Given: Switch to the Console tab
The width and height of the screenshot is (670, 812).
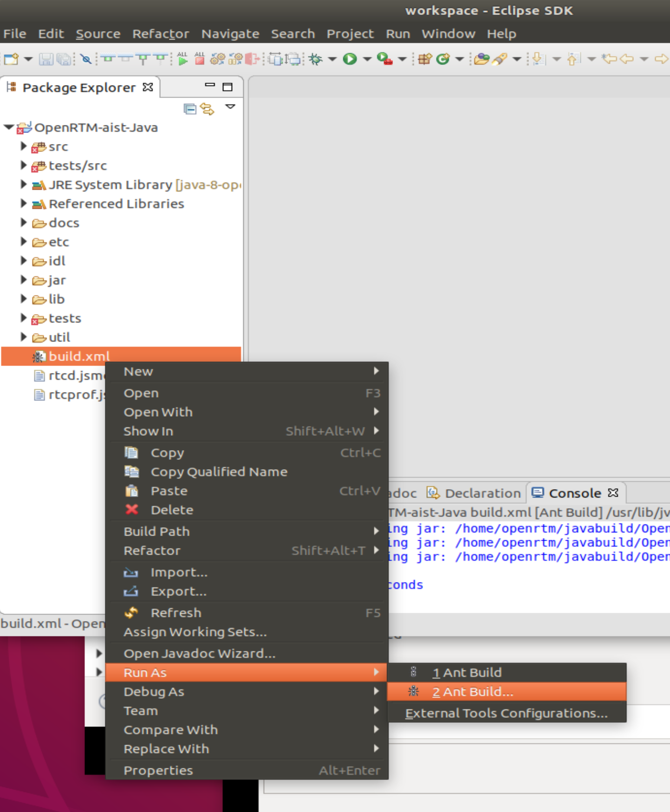Looking at the screenshot, I should coord(575,493).
